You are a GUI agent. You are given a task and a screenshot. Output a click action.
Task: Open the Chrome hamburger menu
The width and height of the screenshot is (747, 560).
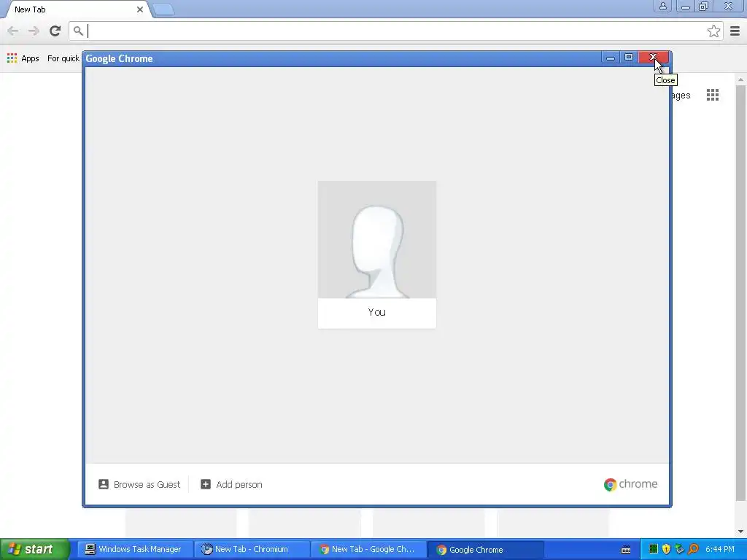[735, 31]
